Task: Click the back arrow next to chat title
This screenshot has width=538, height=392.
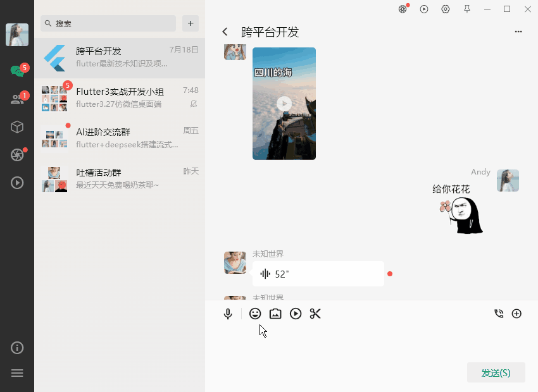Action: click(x=225, y=31)
